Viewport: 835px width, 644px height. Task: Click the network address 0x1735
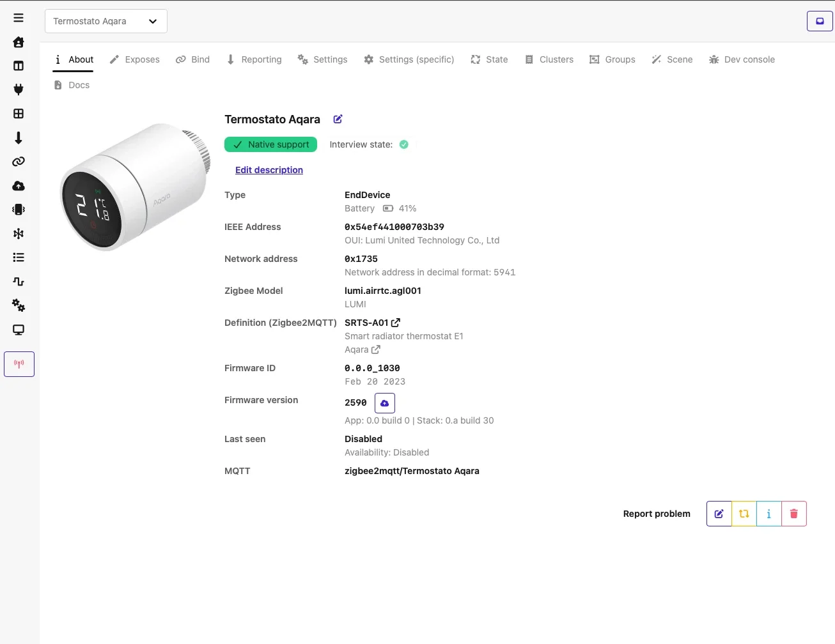[361, 259]
